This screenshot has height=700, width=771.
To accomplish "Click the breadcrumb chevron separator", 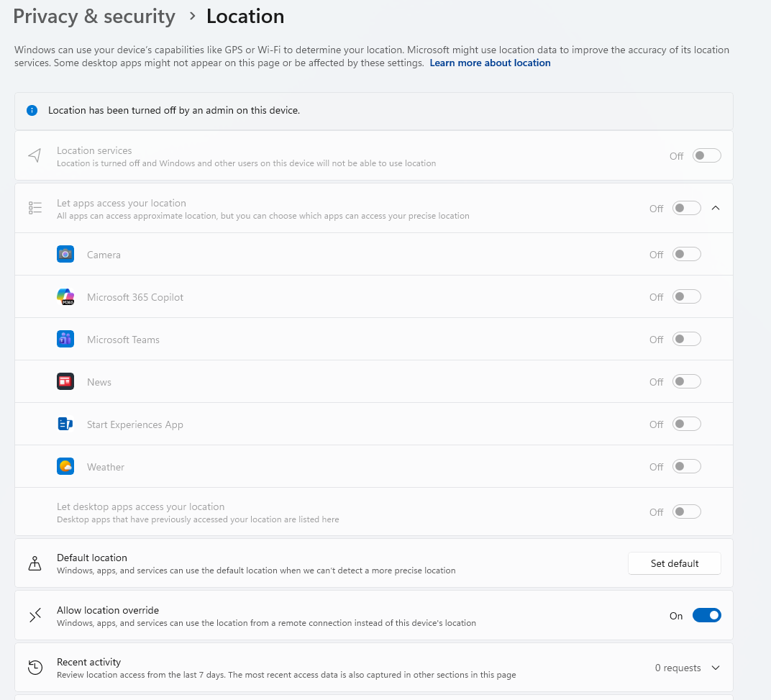I will tap(192, 17).
